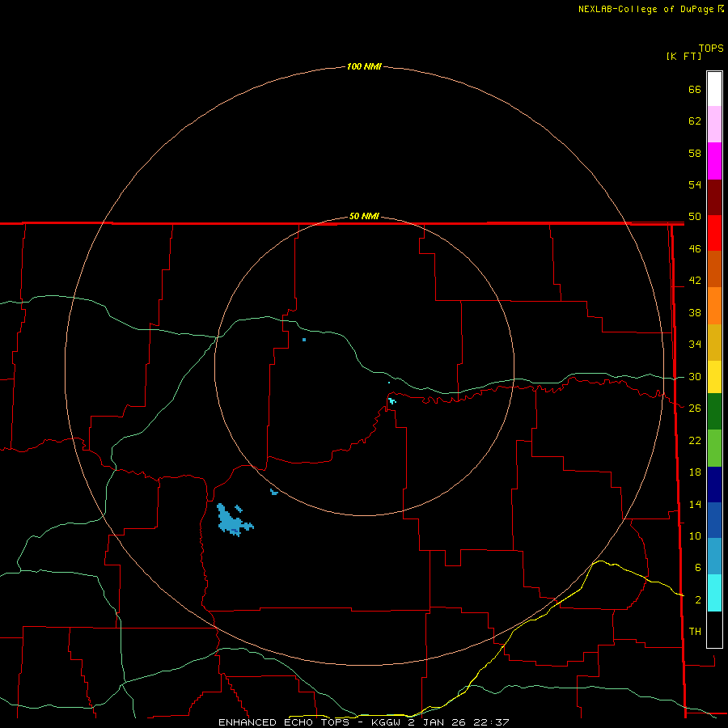The image size is (728, 728).
Task: Click the navy 14-18 kft legend swatch
Action: coord(714,485)
